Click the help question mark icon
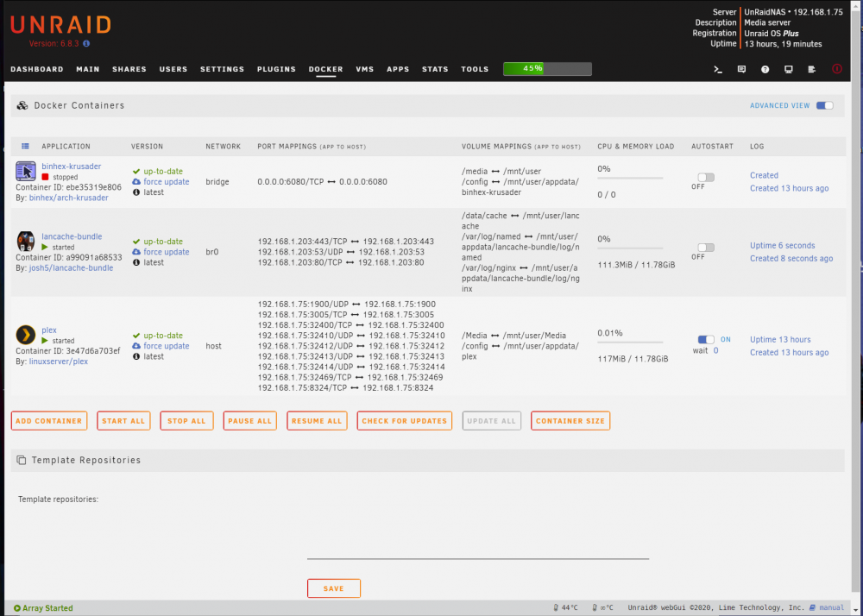The image size is (863, 616). point(765,69)
